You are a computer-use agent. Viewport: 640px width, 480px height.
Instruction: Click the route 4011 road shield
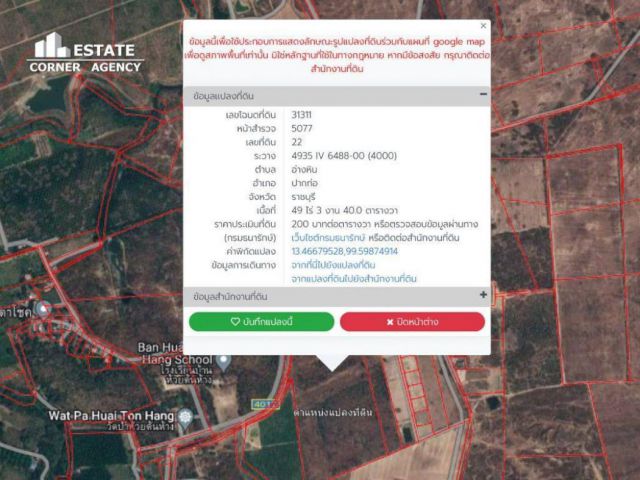[262, 404]
